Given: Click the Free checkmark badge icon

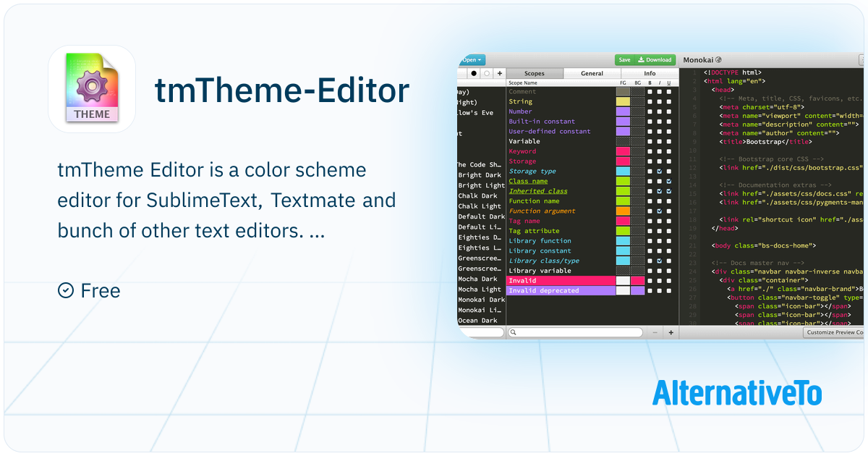Looking at the screenshot, I should [x=65, y=290].
